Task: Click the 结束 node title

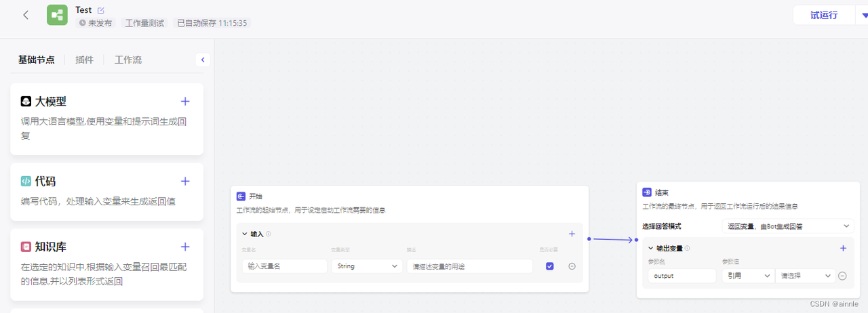Action: tap(661, 192)
